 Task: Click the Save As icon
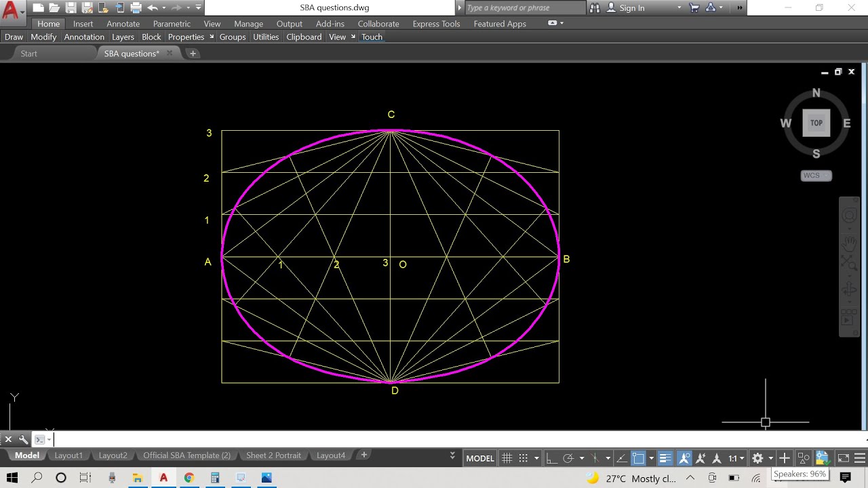[x=87, y=8]
